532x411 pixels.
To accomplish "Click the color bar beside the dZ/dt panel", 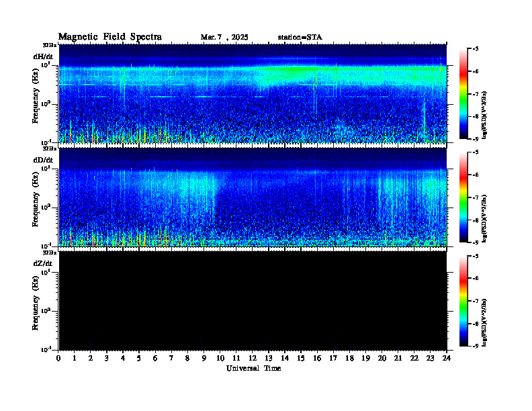I will tap(463, 301).
